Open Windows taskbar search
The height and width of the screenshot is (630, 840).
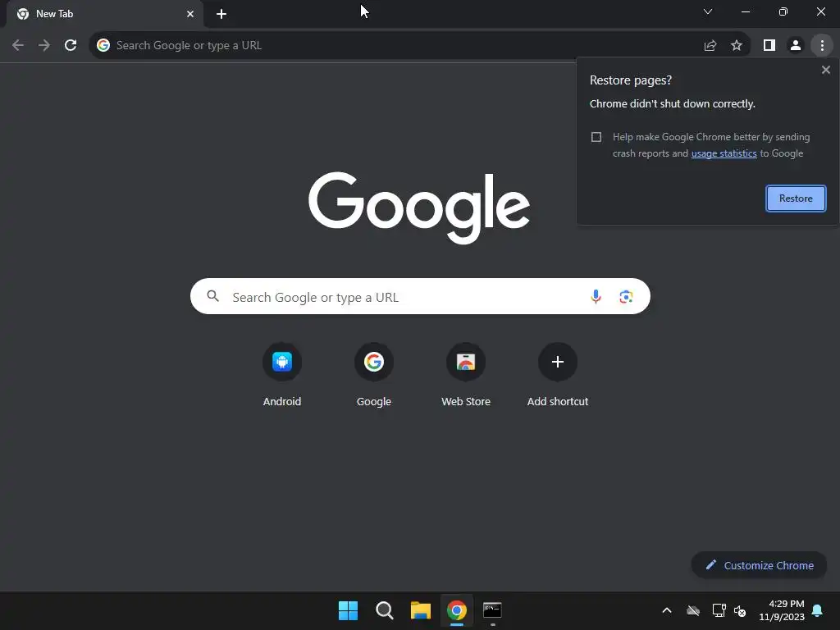(384, 610)
